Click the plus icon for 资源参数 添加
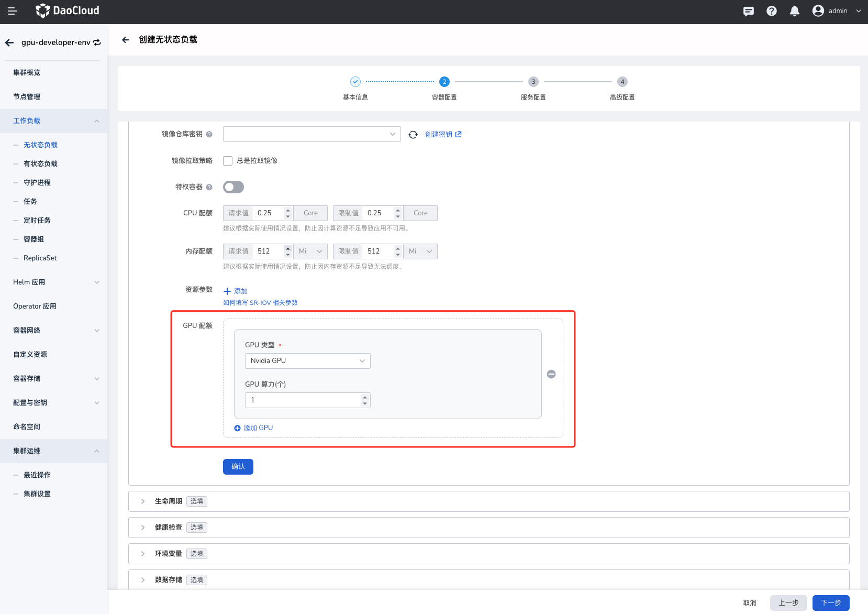This screenshot has width=868, height=614. (227, 291)
